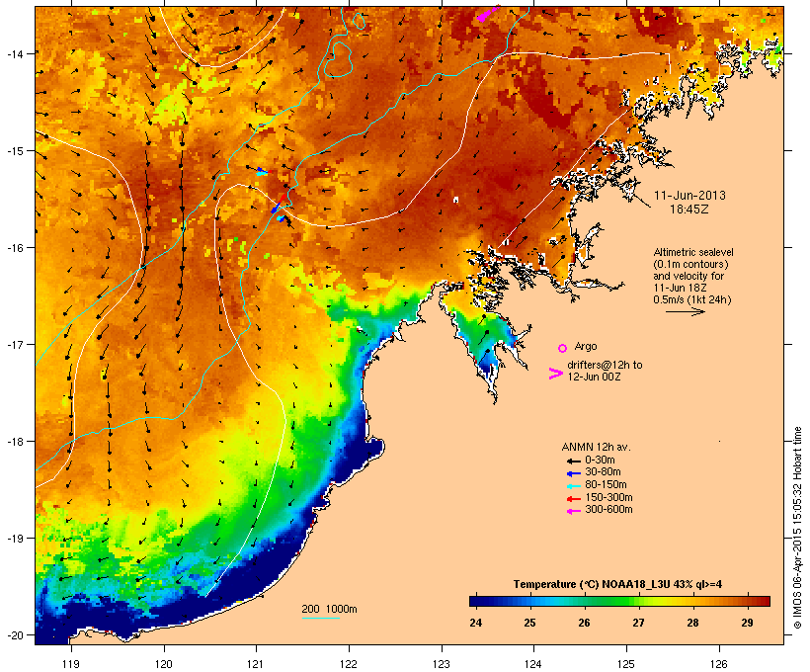Screen dimensions: 810x672
Task: Click the '(0.1m contours)' text
Action: pos(690,264)
